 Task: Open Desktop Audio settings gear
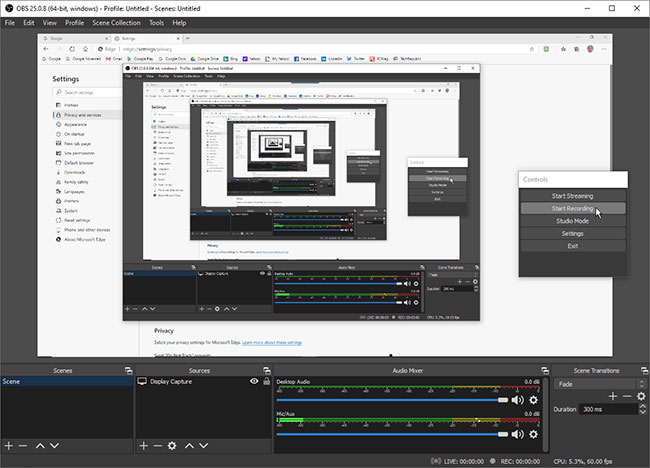coord(533,400)
